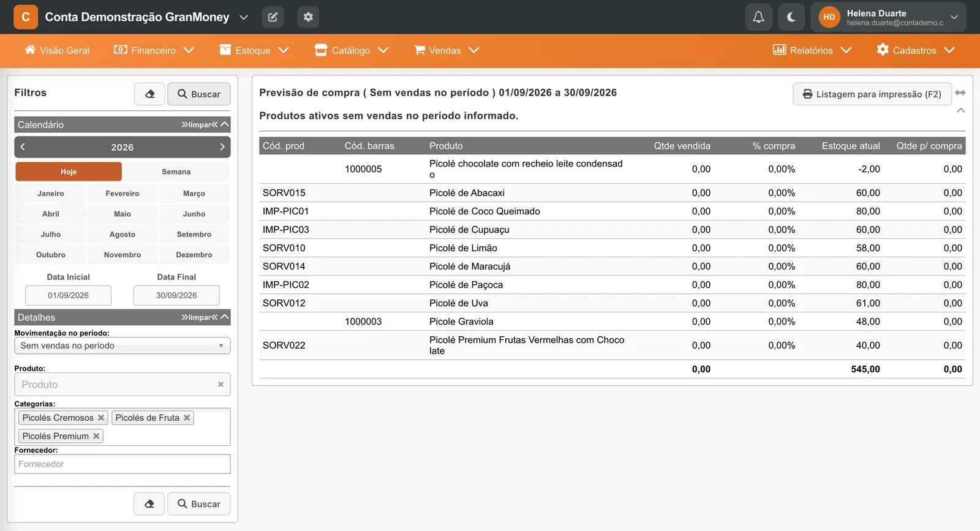Select the Setembro month button
980x531 pixels.
click(x=194, y=235)
